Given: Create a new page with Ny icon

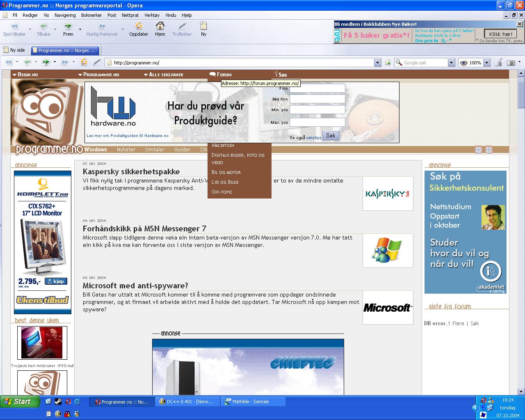Looking at the screenshot, I should (203, 26).
